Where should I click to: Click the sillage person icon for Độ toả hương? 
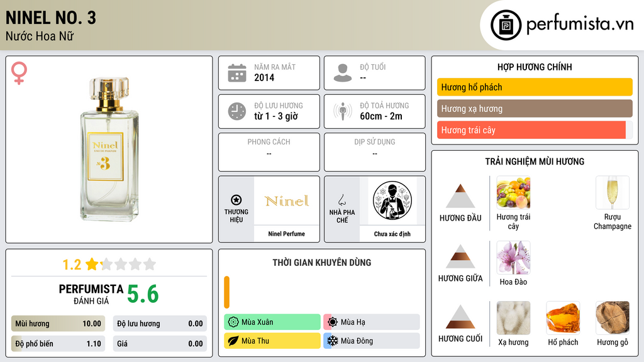(343, 111)
